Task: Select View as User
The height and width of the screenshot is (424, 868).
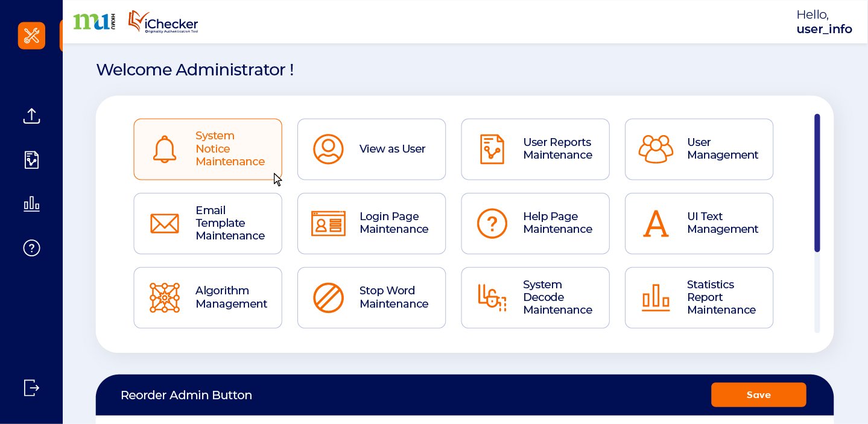Action: [372, 149]
